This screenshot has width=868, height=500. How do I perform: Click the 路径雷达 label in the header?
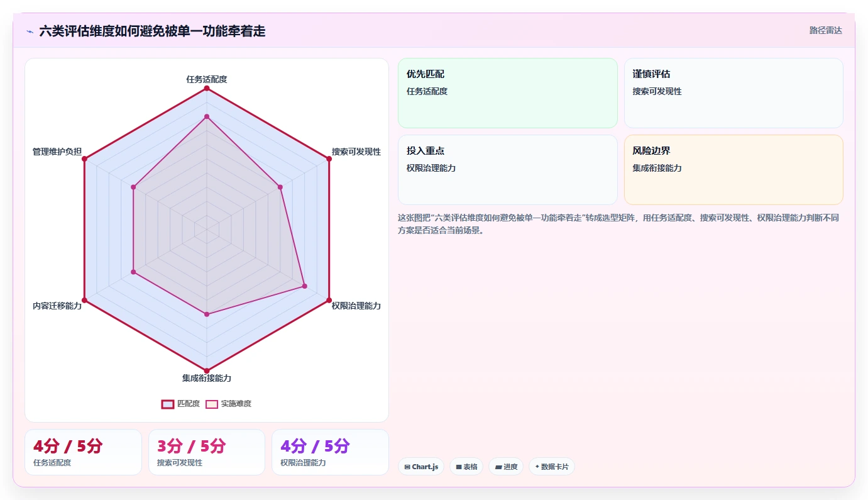[x=825, y=30]
